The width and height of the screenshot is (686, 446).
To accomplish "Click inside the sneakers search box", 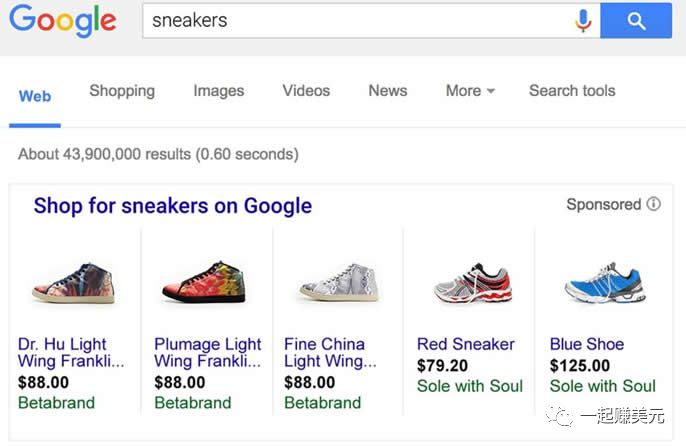I will point(350,20).
